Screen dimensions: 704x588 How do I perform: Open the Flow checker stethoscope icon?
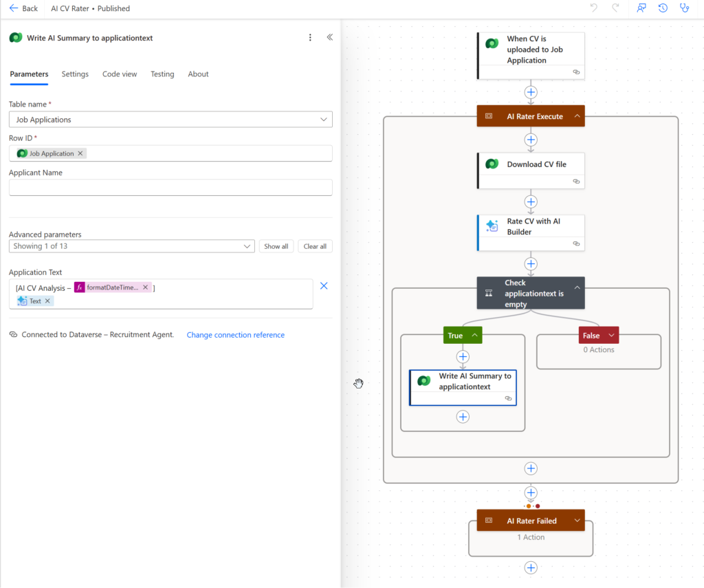pos(684,8)
